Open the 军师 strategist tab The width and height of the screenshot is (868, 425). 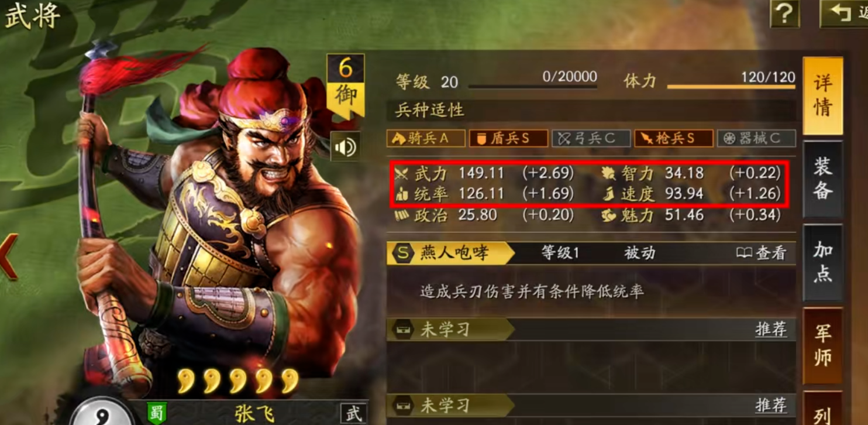tap(823, 345)
